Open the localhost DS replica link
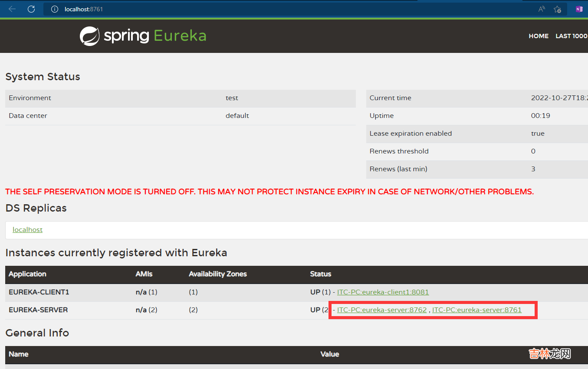This screenshot has height=369, width=588. pos(27,230)
